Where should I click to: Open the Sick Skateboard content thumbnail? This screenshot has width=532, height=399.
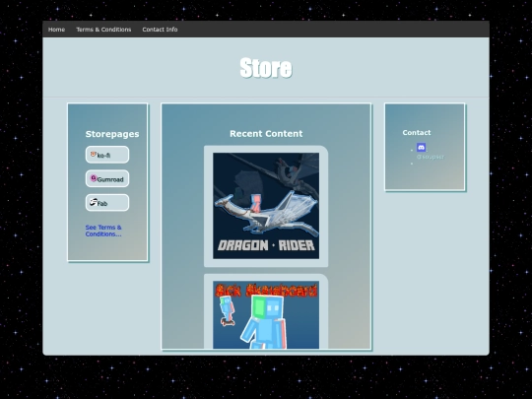[266, 314]
